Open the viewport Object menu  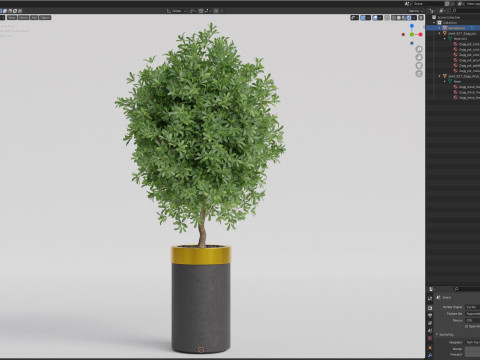click(45, 17)
